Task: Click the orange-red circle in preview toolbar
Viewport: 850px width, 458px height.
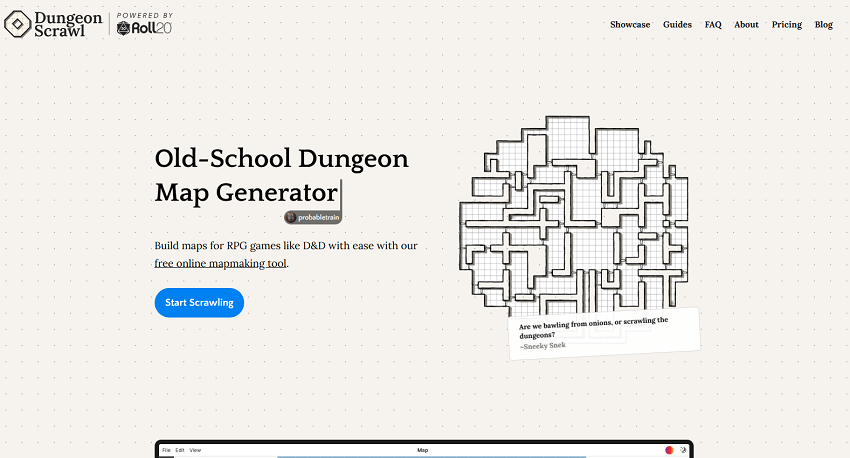Action: pos(670,451)
